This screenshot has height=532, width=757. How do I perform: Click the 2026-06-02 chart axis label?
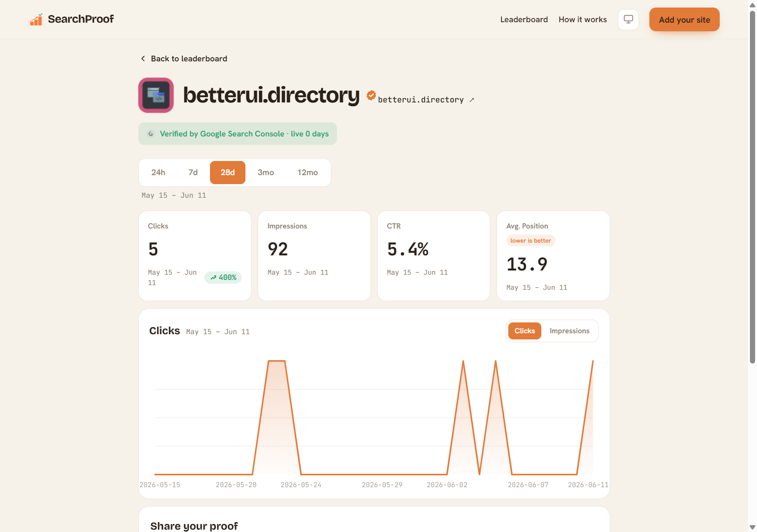447,485
